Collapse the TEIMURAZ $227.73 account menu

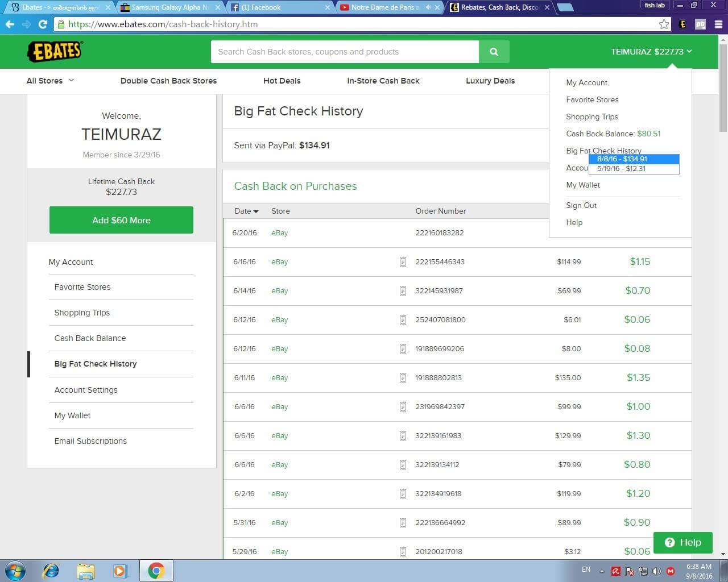click(x=651, y=52)
